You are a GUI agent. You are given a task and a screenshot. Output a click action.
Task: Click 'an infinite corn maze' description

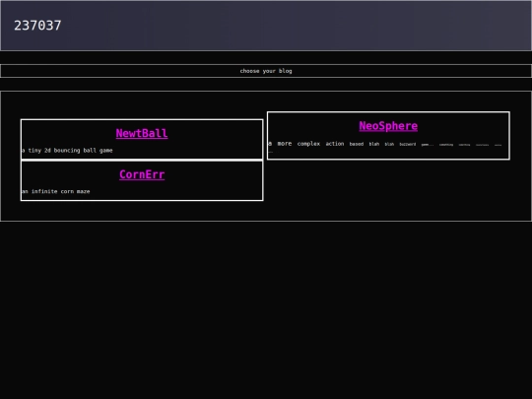(56, 191)
